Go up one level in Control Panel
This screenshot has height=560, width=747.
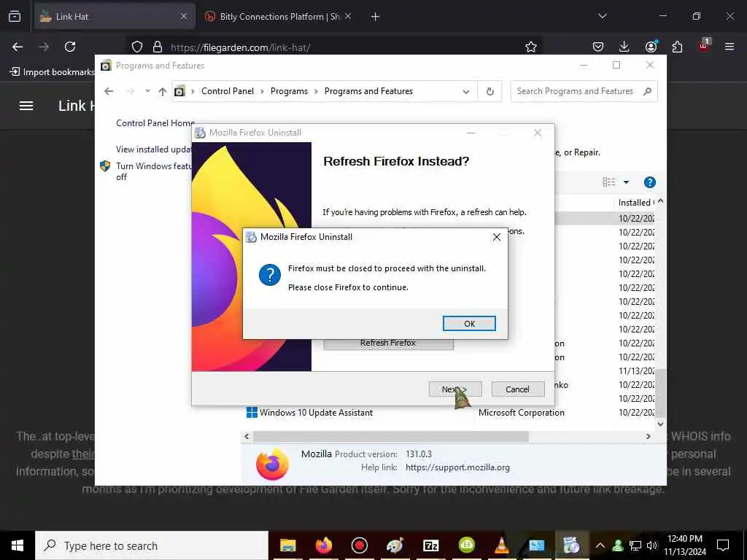point(163,91)
